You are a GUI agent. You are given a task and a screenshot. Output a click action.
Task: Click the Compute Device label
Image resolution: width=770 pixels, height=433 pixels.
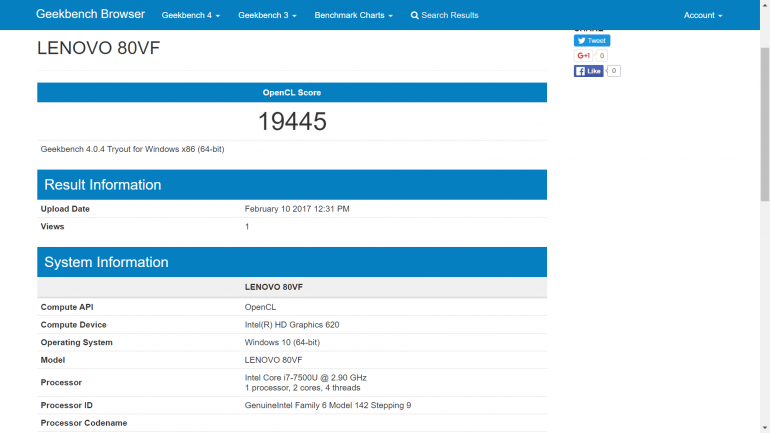point(73,325)
